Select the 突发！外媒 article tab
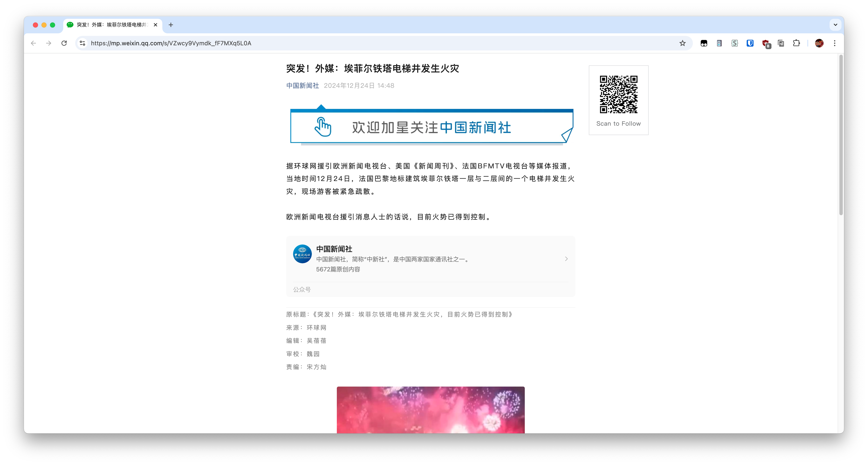Image resolution: width=868 pixels, height=465 pixels. point(111,25)
